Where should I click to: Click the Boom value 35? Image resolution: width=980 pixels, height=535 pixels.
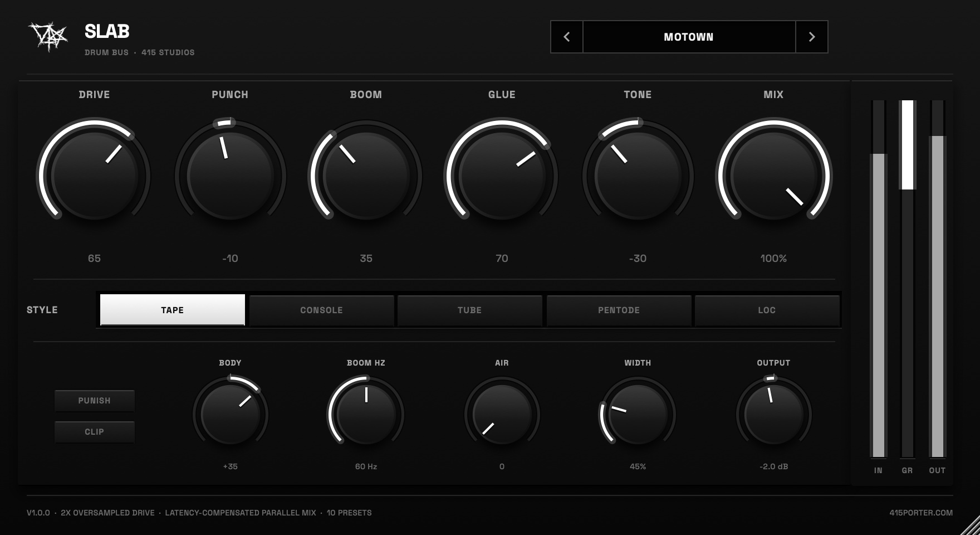(366, 259)
